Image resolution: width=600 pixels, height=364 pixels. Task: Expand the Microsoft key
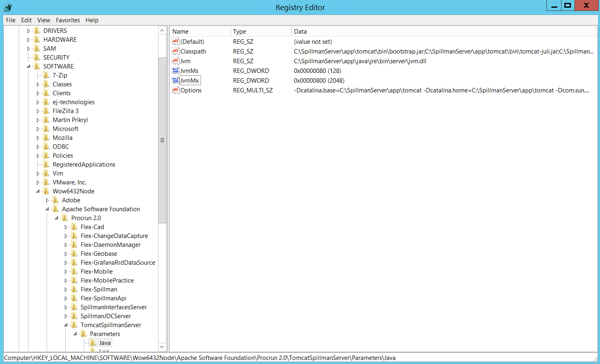(38, 129)
